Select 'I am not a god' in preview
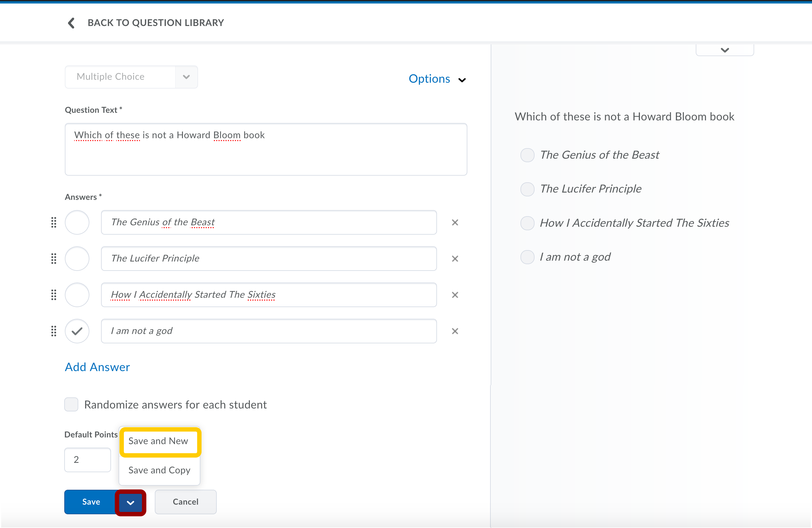The image size is (812, 528). [x=527, y=257]
